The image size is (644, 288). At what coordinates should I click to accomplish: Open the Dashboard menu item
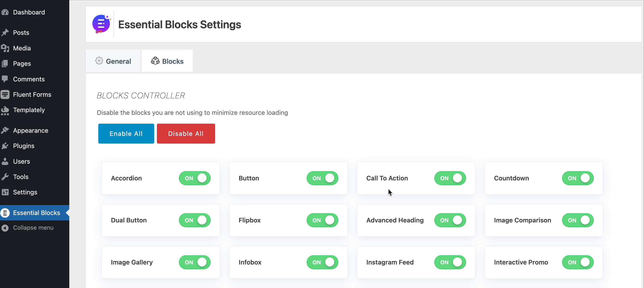(x=34, y=12)
